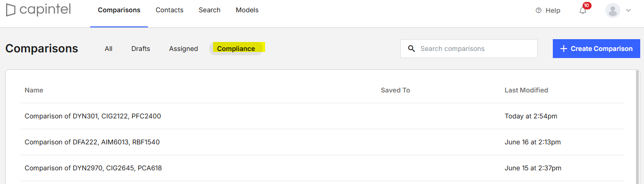
Task: Click the Create Comparison button
Action: point(596,49)
